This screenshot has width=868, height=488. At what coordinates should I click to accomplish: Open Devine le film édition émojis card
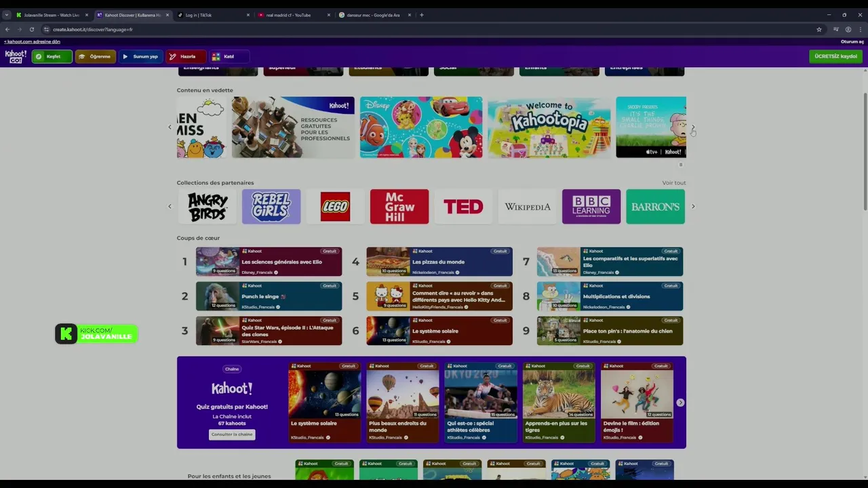click(636, 403)
